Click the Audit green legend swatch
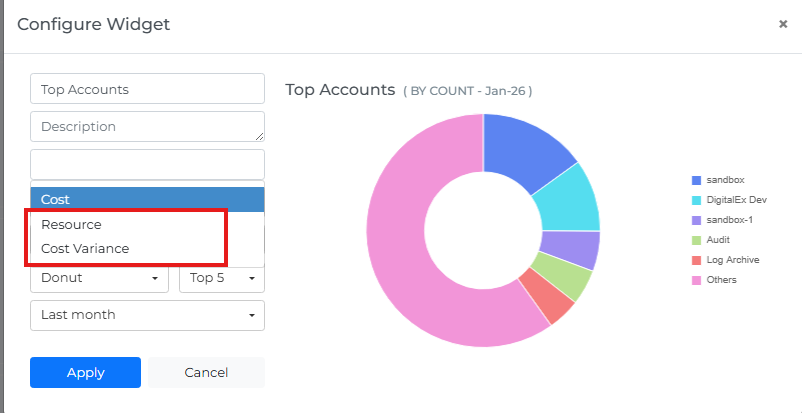This screenshot has width=802, height=413. [696, 240]
